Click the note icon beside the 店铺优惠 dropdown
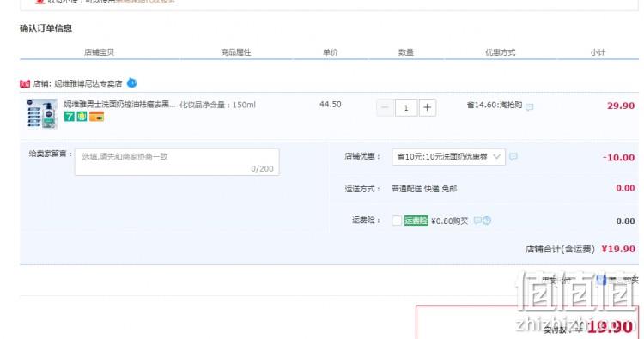 point(513,157)
